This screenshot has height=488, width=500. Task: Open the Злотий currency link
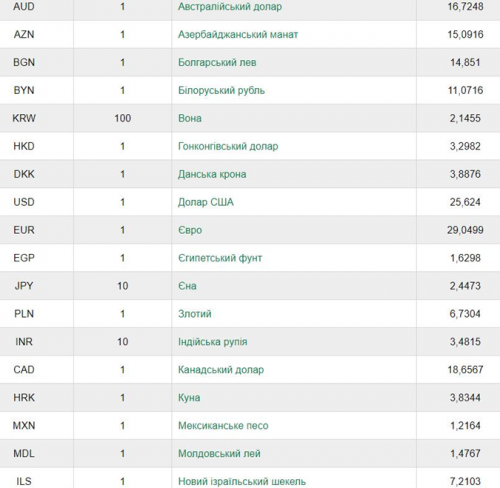click(195, 314)
